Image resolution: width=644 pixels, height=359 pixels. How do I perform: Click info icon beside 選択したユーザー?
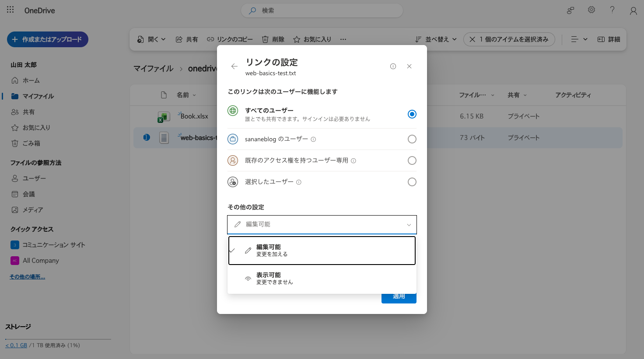pos(299,182)
